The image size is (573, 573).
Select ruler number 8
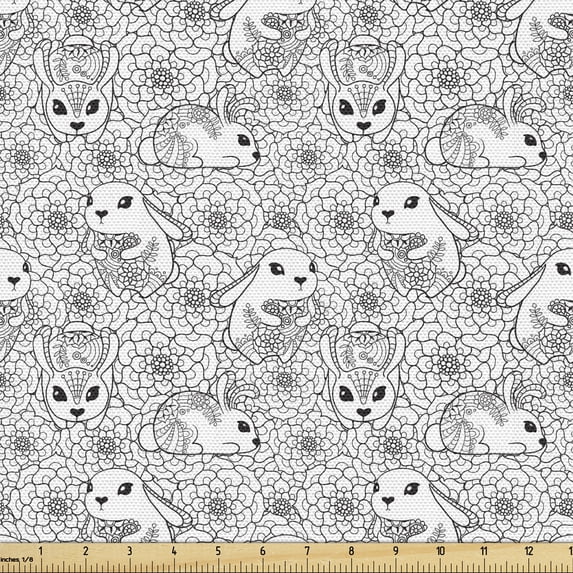[351, 551]
